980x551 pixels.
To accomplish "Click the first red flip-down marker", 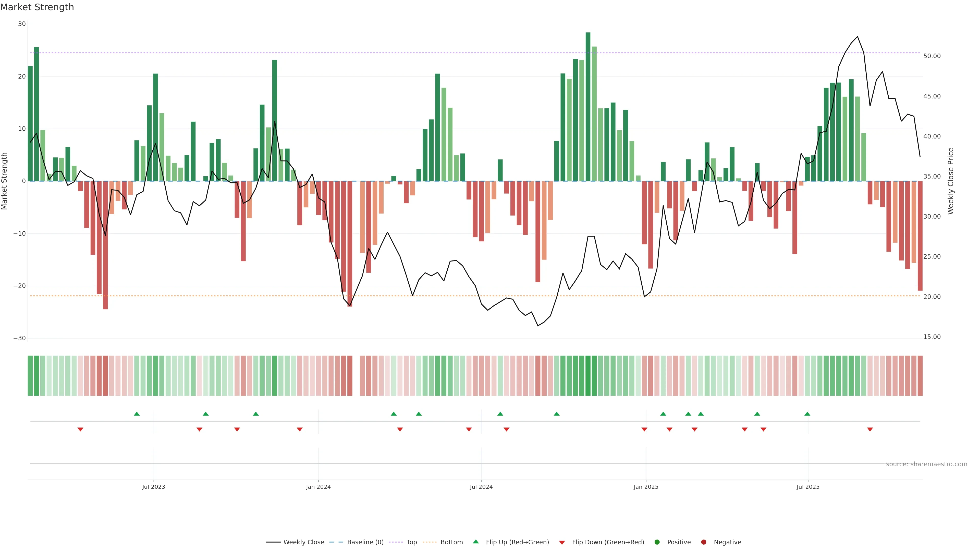I will (x=80, y=429).
